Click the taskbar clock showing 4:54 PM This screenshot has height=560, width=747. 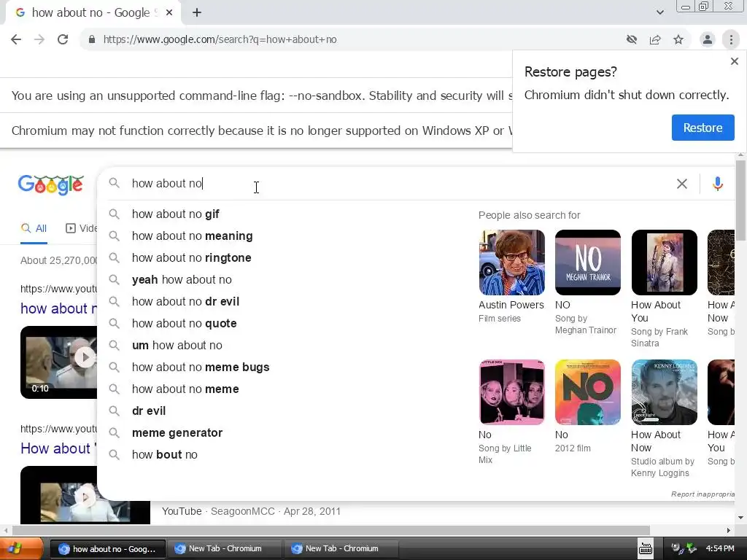point(720,548)
